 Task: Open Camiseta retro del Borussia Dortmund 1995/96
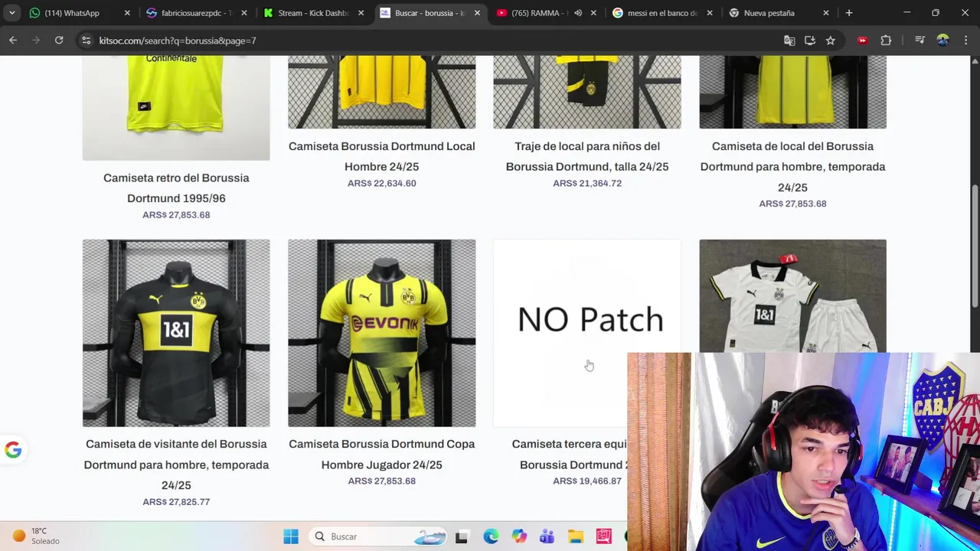(x=176, y=187)
